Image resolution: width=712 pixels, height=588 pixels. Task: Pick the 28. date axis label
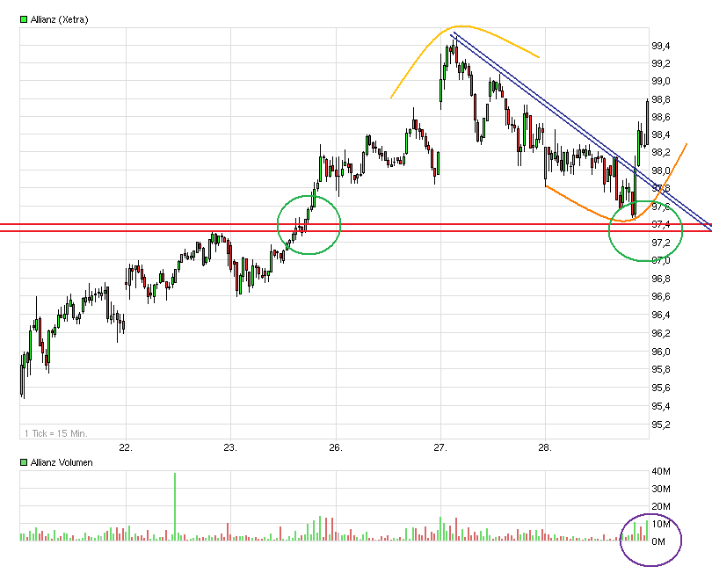[x=545, y=447]
